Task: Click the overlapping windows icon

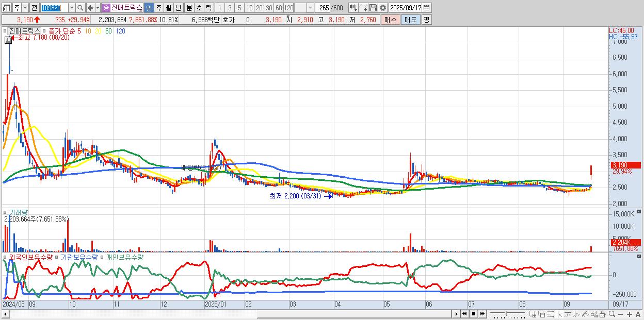Action: (542, 314)
